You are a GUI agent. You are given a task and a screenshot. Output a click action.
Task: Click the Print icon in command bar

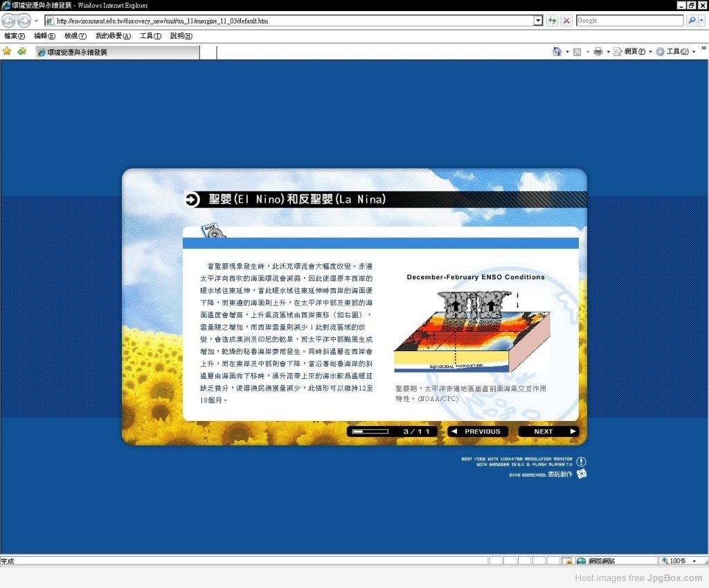(x=598, y=51)
